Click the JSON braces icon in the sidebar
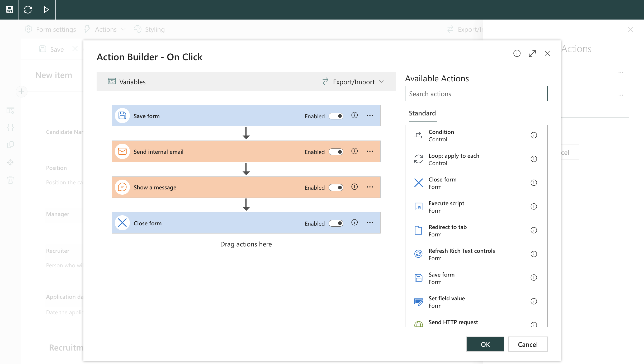 tap(10, 127)
